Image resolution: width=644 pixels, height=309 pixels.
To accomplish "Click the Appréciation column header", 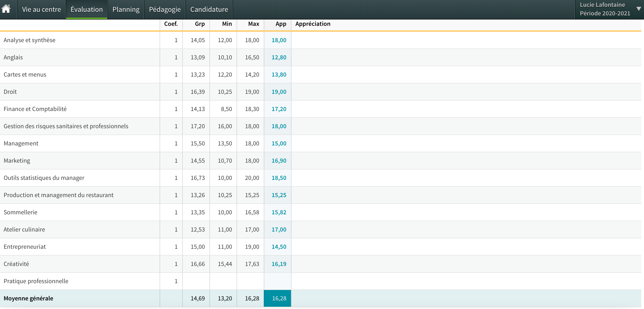I will 312,24.
